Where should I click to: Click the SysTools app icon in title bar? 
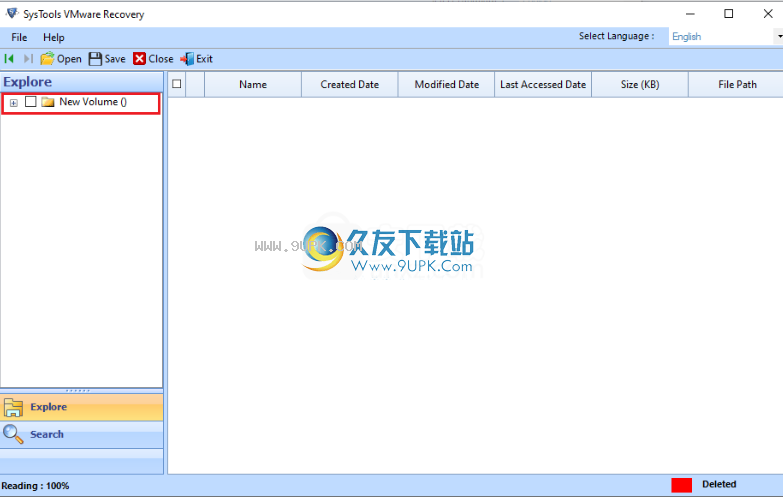pos(12,14)
